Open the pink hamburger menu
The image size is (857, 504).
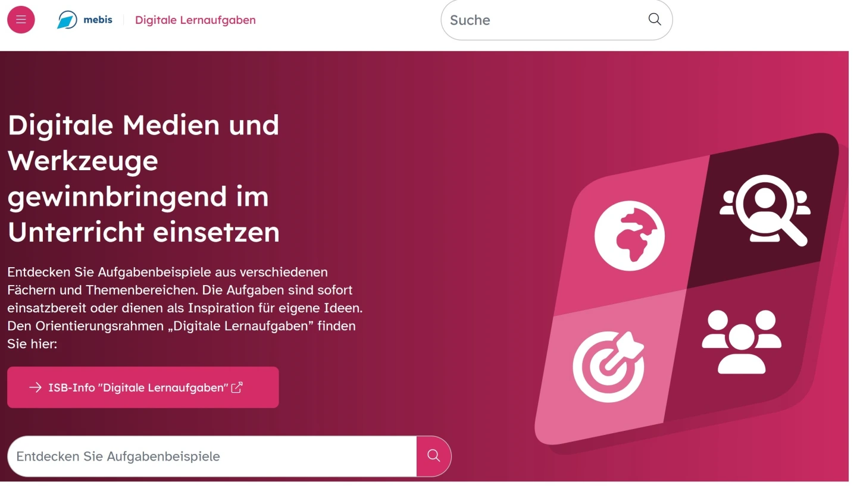(x=21, y=20)
